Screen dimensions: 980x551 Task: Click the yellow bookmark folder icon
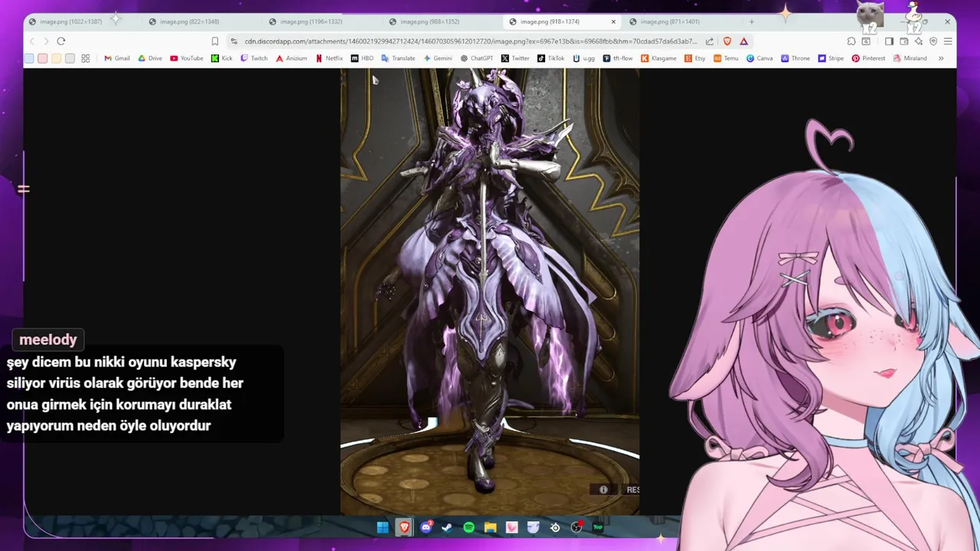pyautogui.click(x=57, y=58)
